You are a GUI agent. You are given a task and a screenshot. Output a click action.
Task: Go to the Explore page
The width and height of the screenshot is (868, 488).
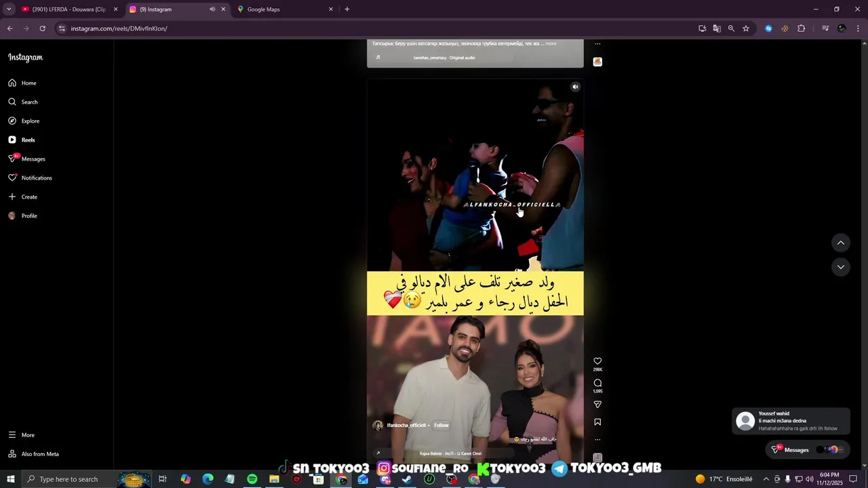(x=24, y=121)
